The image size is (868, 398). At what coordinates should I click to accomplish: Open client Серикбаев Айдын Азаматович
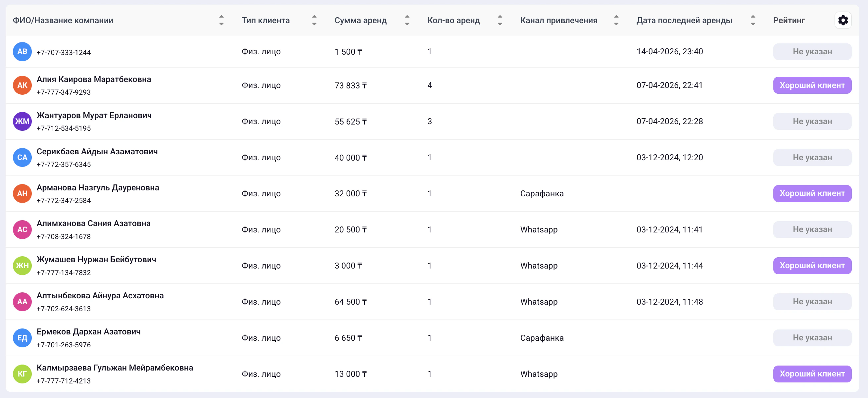tap(97, 152)
